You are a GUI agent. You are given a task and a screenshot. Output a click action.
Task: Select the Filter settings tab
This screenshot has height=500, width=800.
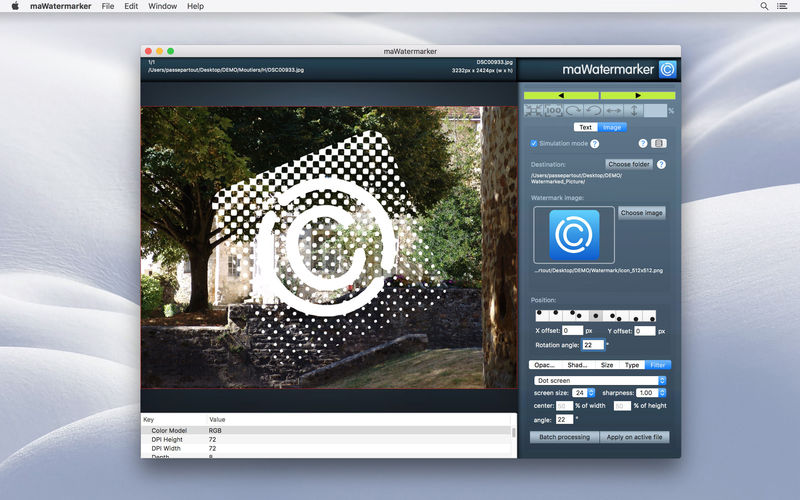click(658, 365)
